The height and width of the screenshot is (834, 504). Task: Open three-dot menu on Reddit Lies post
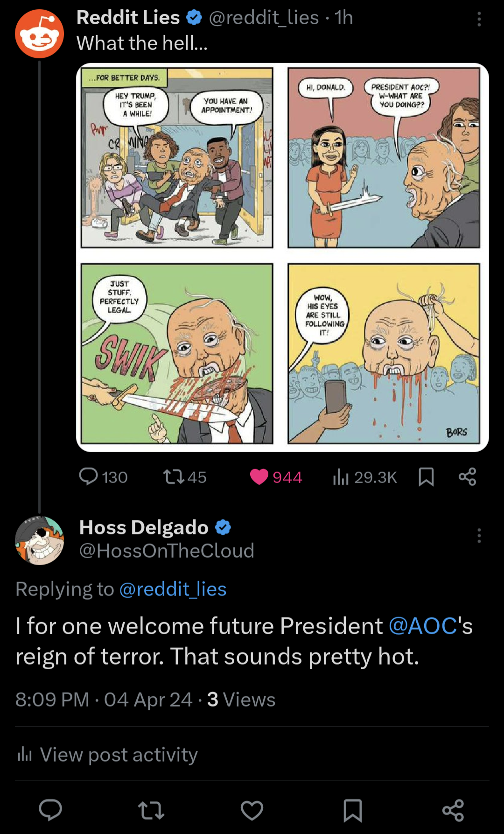(x=479, y=19)
